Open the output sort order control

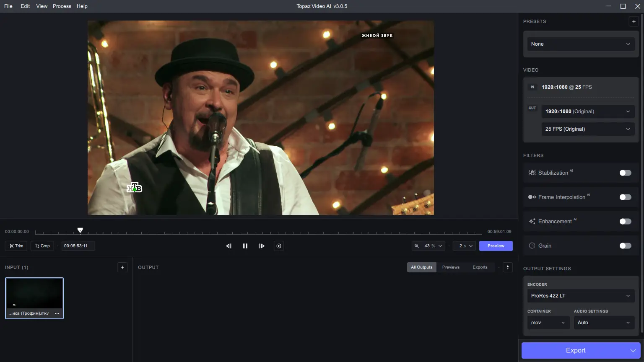[508, 267]
